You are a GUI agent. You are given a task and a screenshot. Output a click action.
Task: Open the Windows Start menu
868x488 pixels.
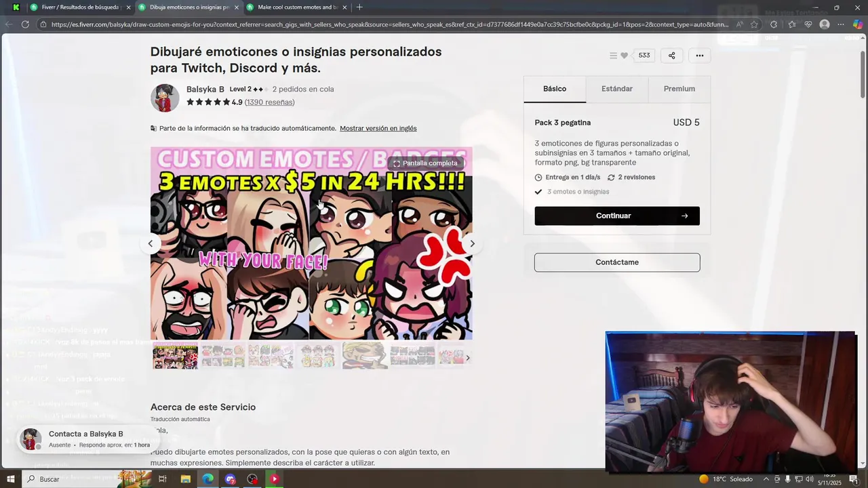pyautogui.click(x=10, y=479)
